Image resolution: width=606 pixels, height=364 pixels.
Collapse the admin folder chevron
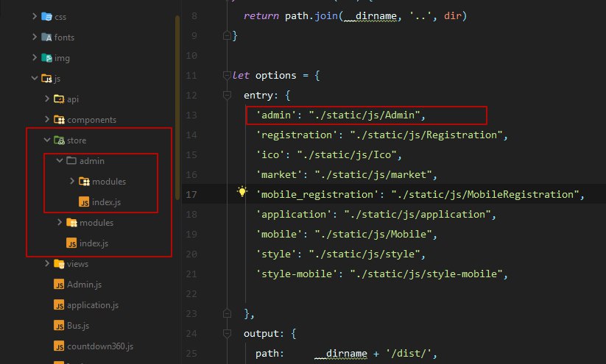(x=60, y=160)
